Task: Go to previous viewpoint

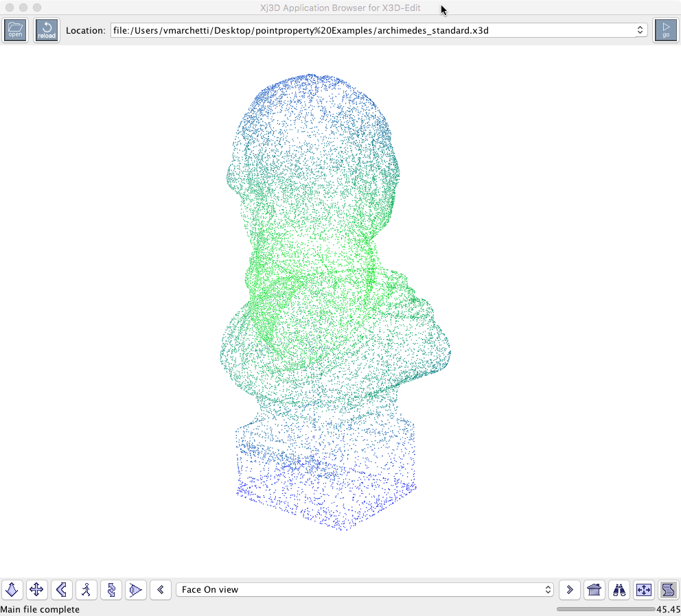Action: [161, 589]
